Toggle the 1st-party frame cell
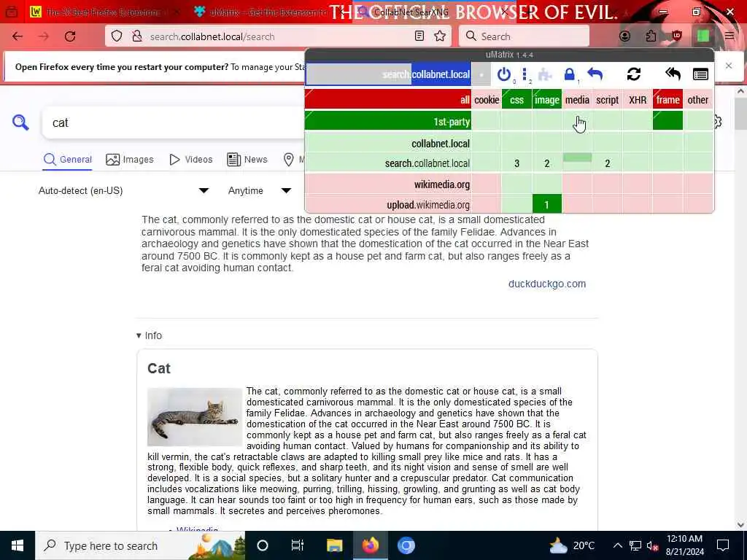The image size is (747, 560). pyautogui.click(x=667, y=121)
